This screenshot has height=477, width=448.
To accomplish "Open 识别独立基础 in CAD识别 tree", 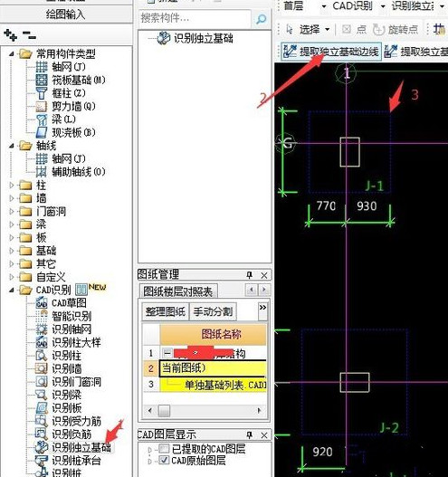I will coord(73,447).
